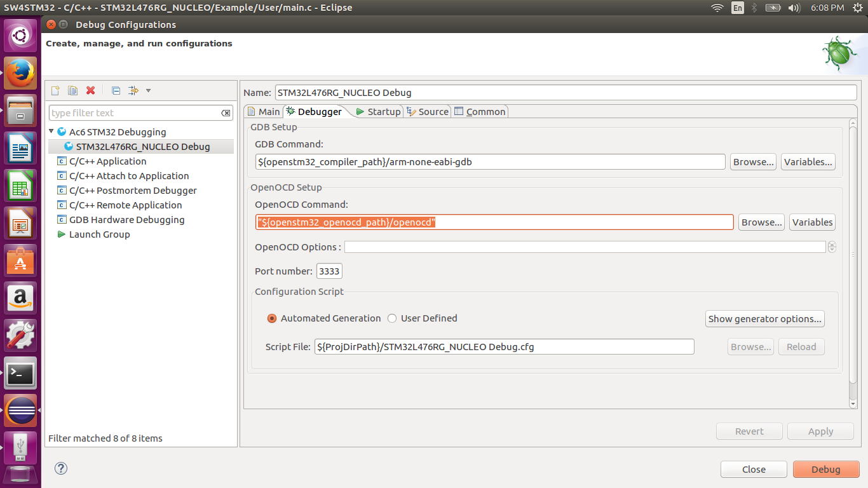Switch to the Main tab

(x=263, y=111)
